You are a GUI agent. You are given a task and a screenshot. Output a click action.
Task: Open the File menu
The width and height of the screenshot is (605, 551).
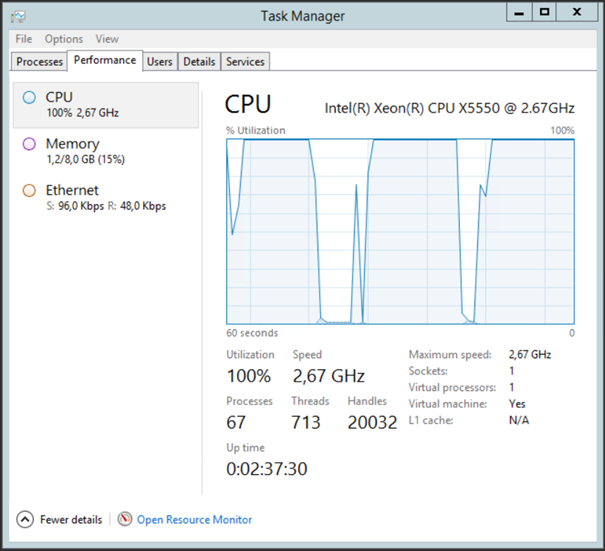[24, 39]
